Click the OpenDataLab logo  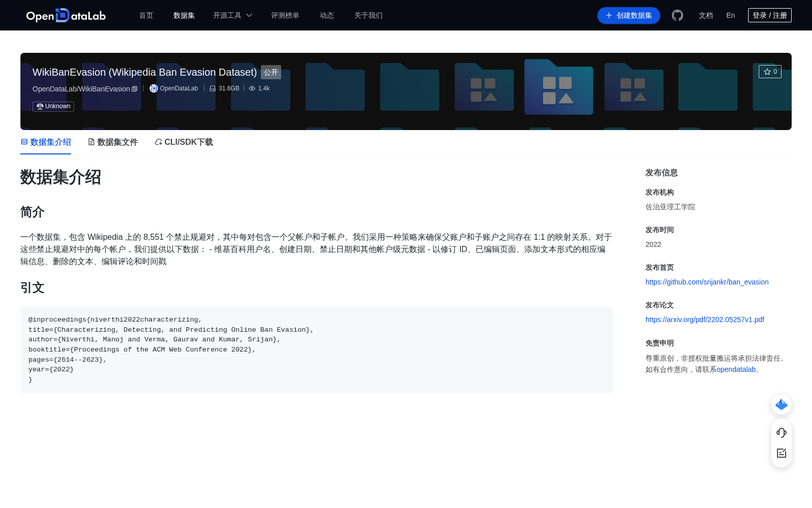pos(66,15)
